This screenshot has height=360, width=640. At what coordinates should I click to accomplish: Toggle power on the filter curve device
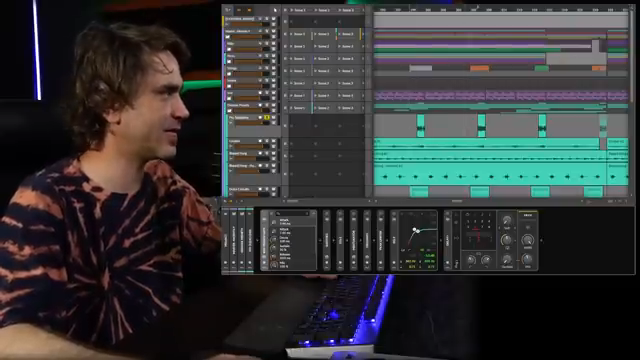click(394, 219)
